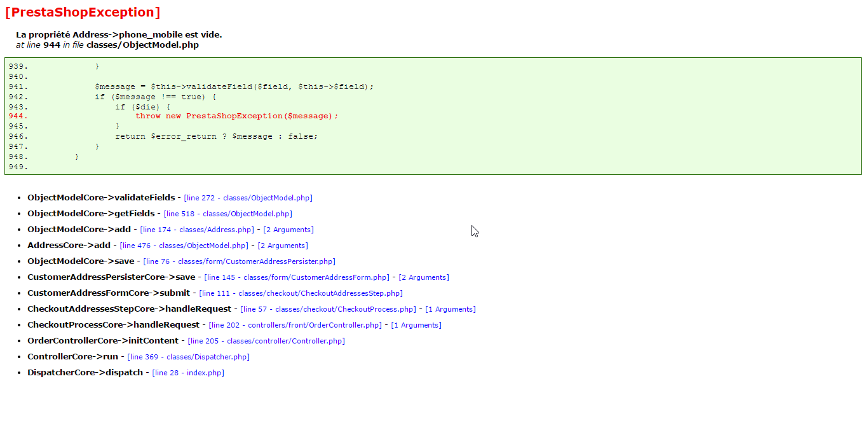Image resolution: width=868 pixels, height=430 pixels.
Task: Open link line 518 classes/ObjectModel.php
Action: coord(228,214)
